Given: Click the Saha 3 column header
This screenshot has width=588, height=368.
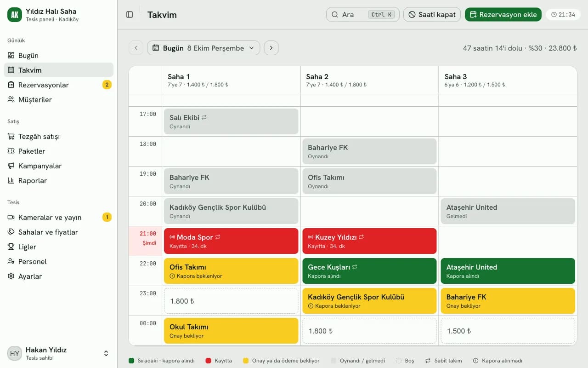Looking at the screenshot, I should point(508,80).
